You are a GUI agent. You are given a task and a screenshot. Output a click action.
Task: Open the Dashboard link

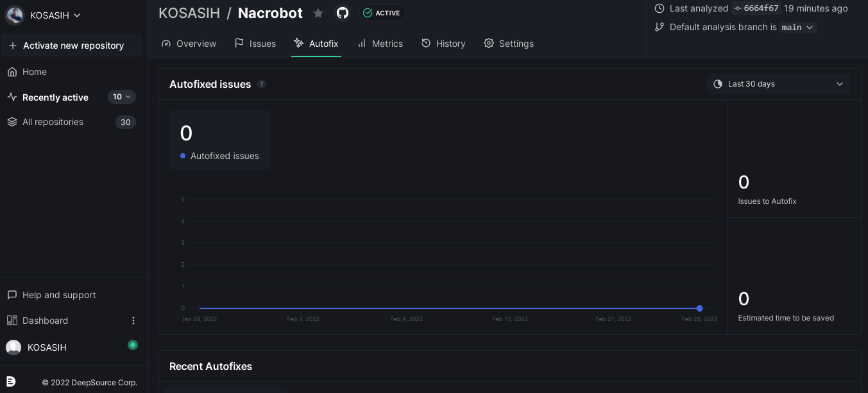pyautogui.click(x=45, y=321)
